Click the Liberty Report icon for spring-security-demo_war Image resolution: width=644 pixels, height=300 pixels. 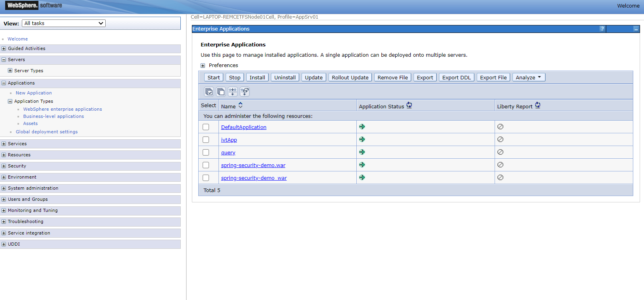coord(501,177)
